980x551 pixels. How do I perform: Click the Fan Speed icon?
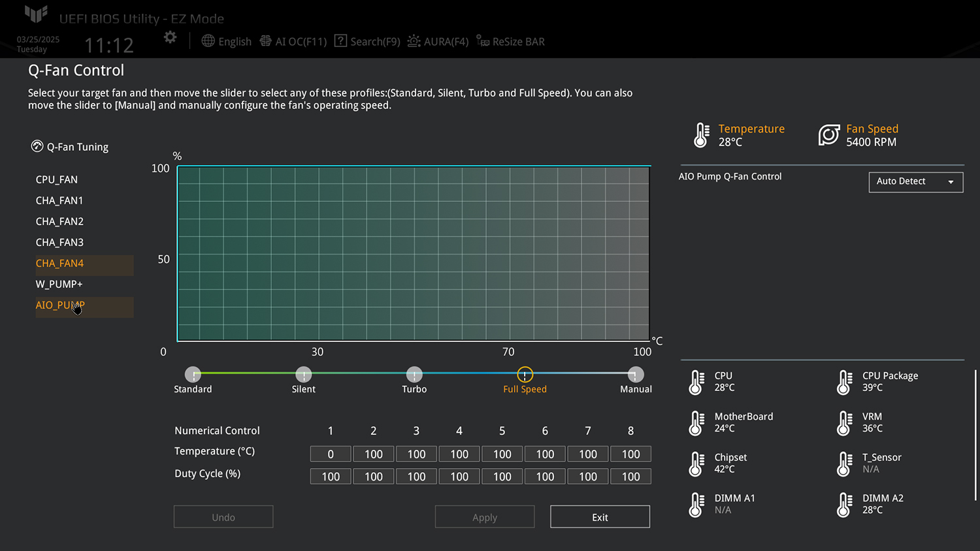tap(829, 135)
